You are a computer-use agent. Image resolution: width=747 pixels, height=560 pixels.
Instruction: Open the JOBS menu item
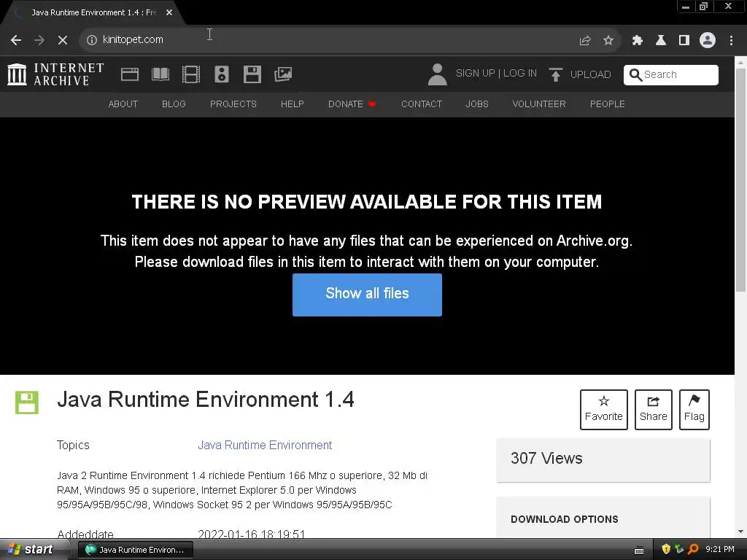(x=477, y=104)
